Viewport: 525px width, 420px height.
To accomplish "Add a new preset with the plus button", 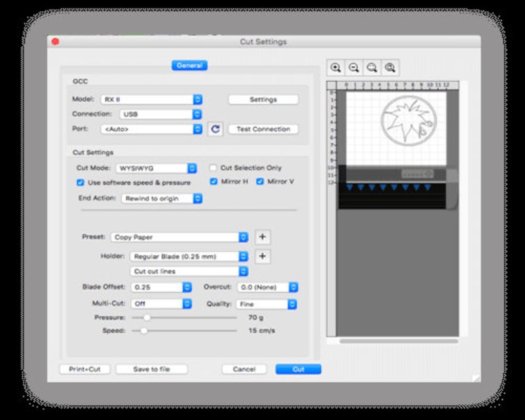I will (262, 237).
